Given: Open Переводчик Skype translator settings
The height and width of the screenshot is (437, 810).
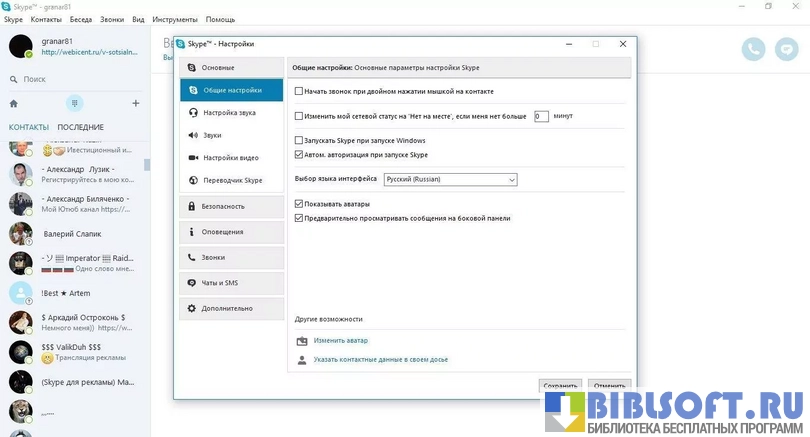Looking at the screenshot, I should coord(232,181).
